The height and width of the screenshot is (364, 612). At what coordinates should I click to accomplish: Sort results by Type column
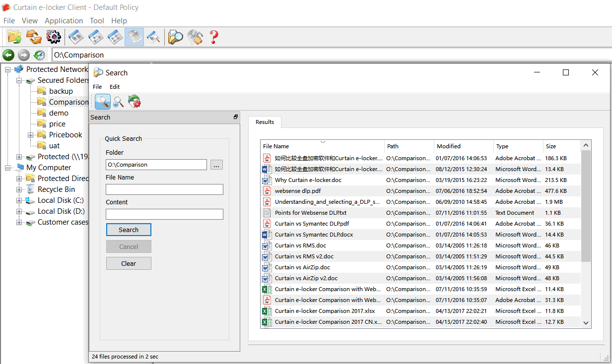[x=518, y=146]
